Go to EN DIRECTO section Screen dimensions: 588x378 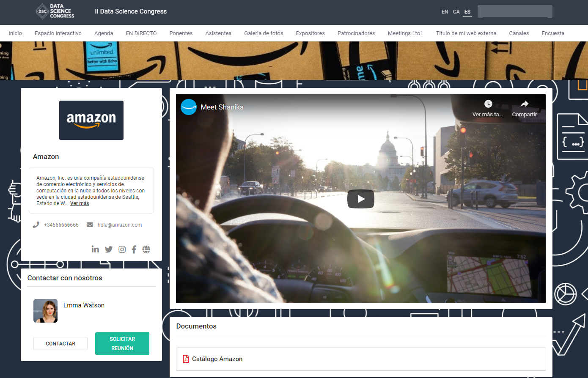click(x=141, y=33)
